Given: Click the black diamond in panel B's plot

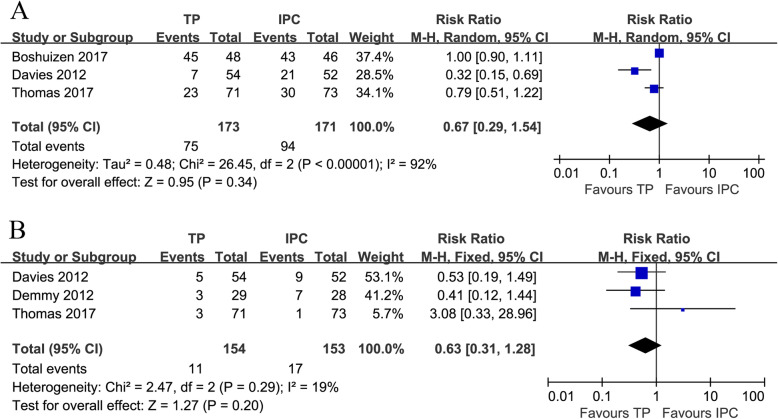Looking at the screenshot, I should tap(644, 344).
